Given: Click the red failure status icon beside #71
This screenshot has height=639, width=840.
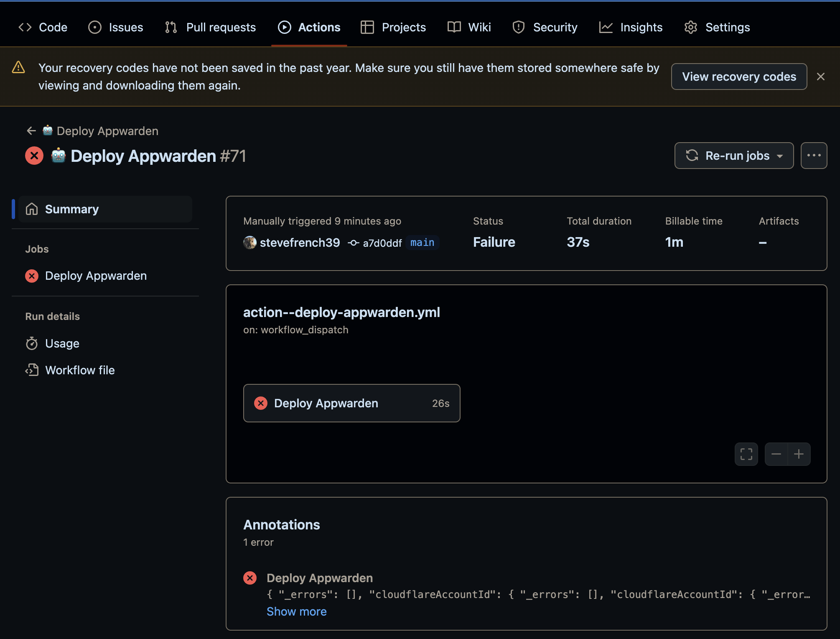Looking at the screenshot, I should [34, 156].
